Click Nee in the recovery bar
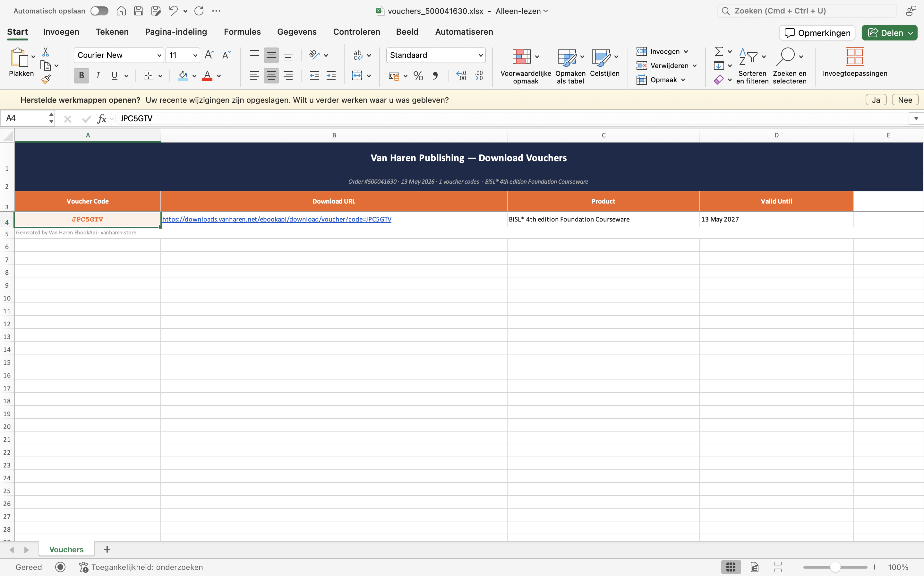The image size is (924, 576). [x=905, y=100]
